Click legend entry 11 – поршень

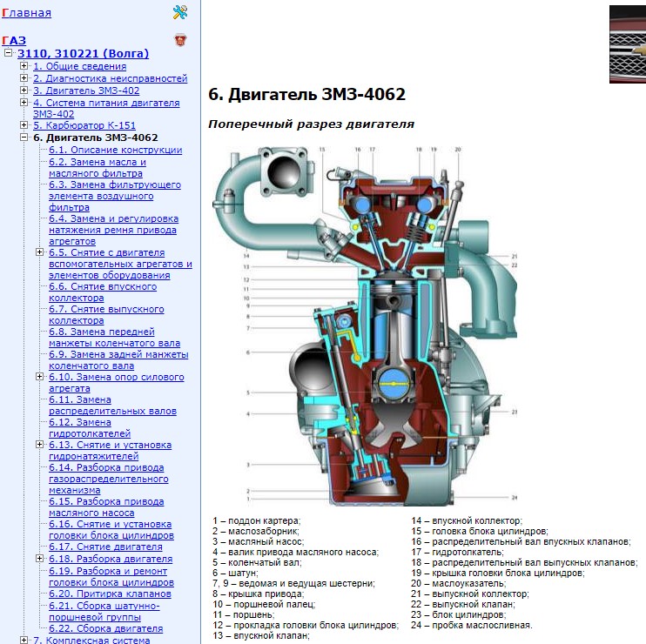coord(243,614)
